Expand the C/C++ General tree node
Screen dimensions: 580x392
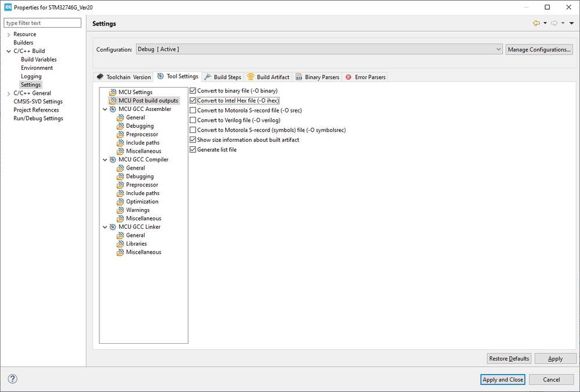[x=9, y=93]
